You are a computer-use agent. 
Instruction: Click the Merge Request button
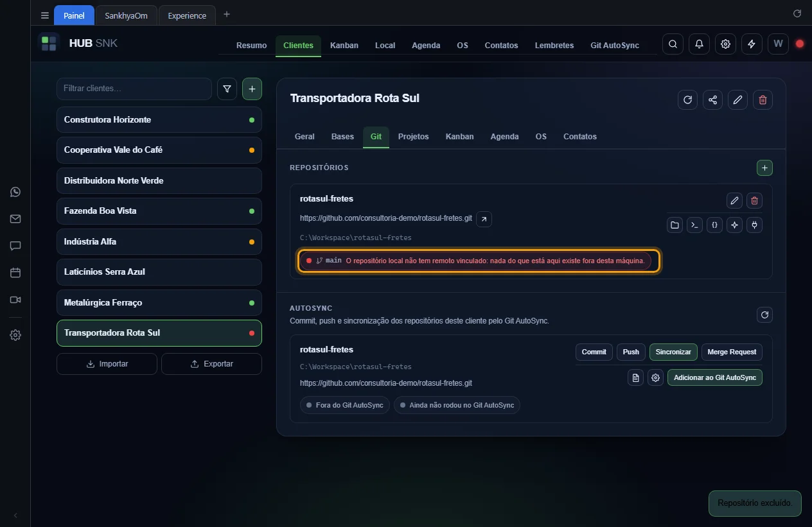tap(732, 352)
